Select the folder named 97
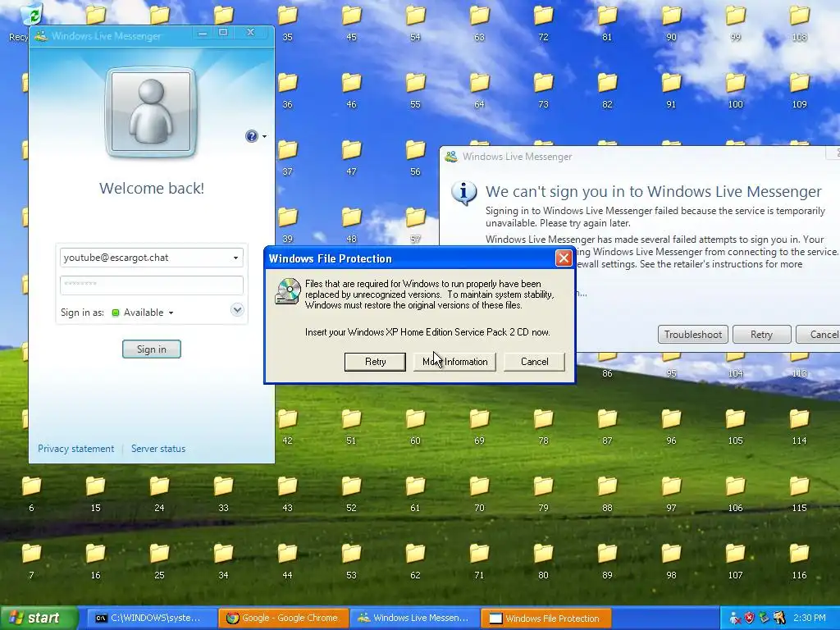Screen dimensions: 840x630 [x=671, y=494]
